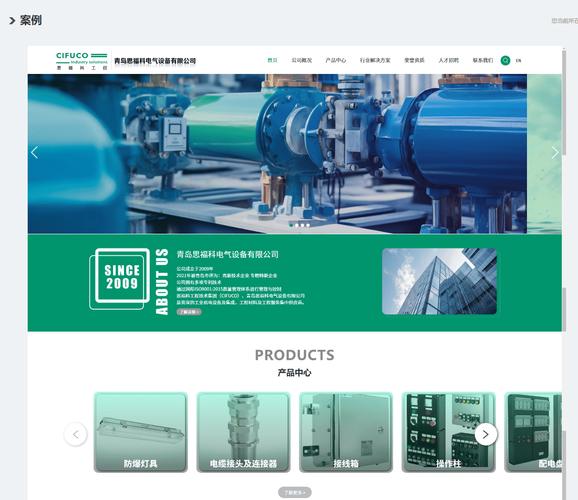The height and width of the screenshot is (500, 578).
Task: Go to 首页 in the navigation
Action: pos(272,60)
